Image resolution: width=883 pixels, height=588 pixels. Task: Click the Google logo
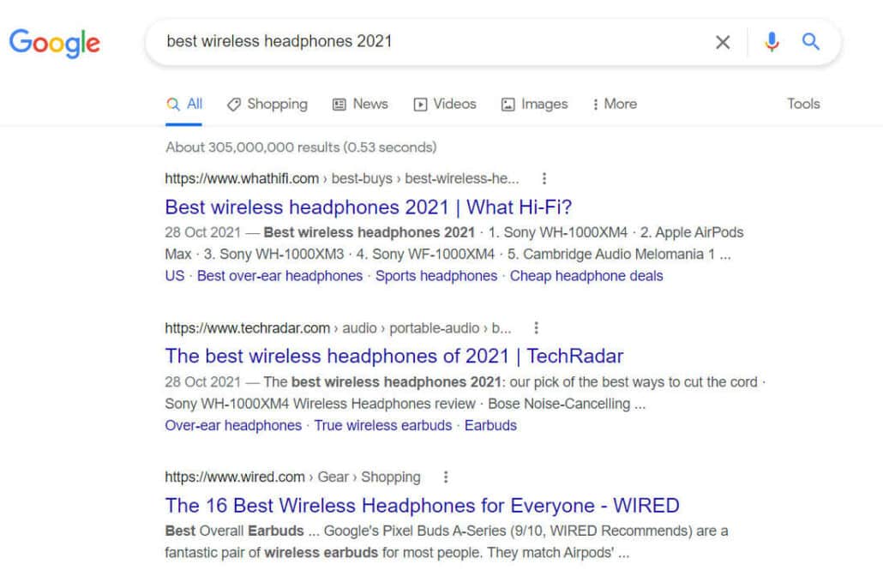point(55,44)
